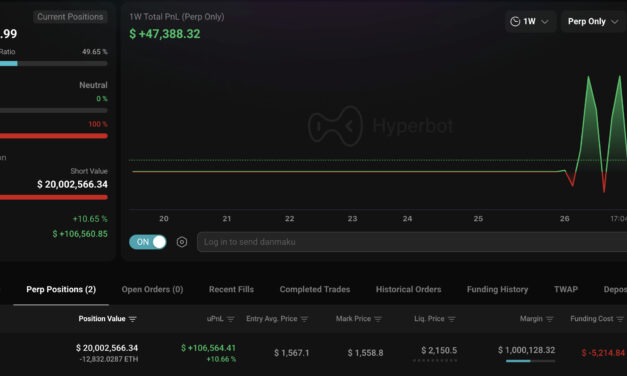Click the margin value $ 1,000,128.32

tap(526, 350)
